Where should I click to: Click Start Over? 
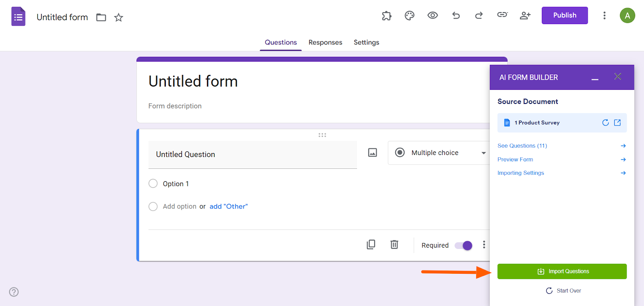coord(563,291)
